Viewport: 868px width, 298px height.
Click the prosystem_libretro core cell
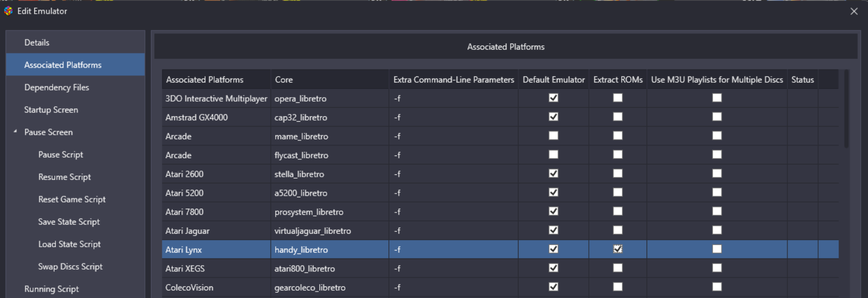coord(330,212)
